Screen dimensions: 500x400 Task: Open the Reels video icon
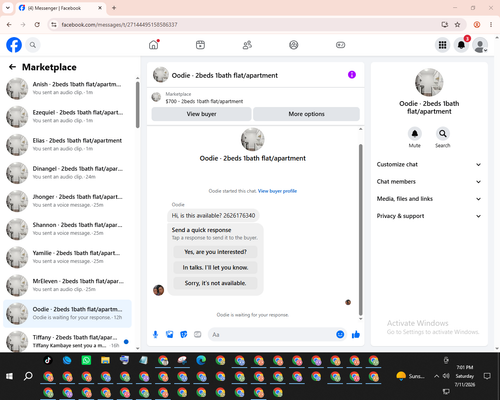click(200, 45)
